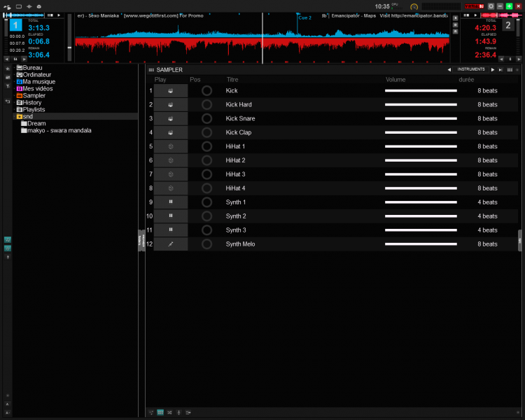Set the volume bar of HiHat 1

(x=421, y=146)
